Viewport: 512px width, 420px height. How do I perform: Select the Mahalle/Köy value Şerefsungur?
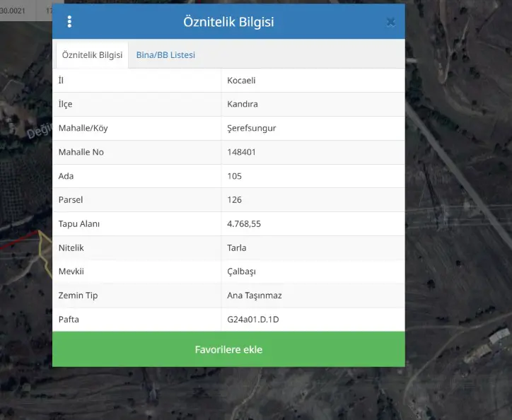pyautogui.click(x=252, y=128)
